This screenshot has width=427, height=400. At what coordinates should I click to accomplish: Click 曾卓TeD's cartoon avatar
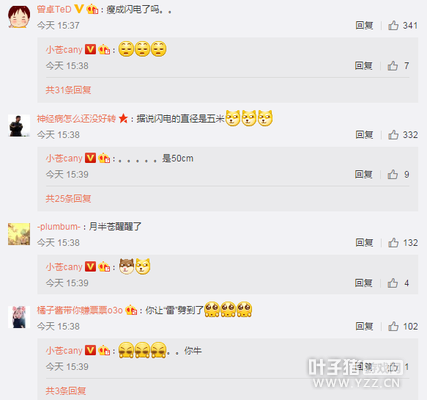[x=19, y=17]
